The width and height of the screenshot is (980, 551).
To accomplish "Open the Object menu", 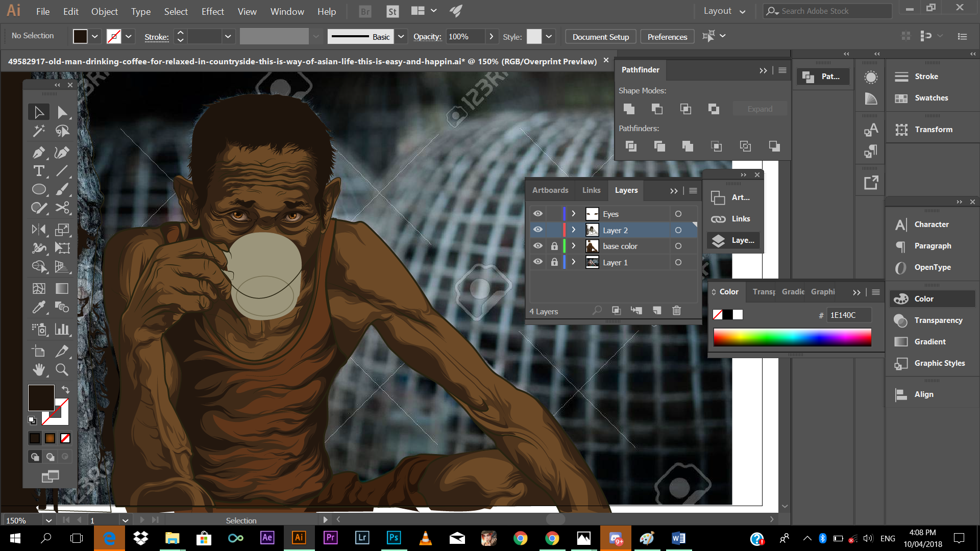I will point(105,11).
